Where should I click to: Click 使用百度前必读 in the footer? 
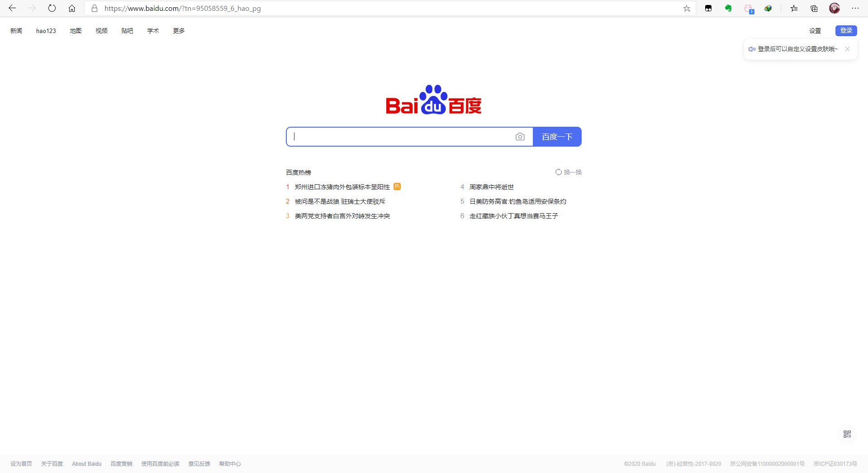pyautogui.click(x=161, y=464)
